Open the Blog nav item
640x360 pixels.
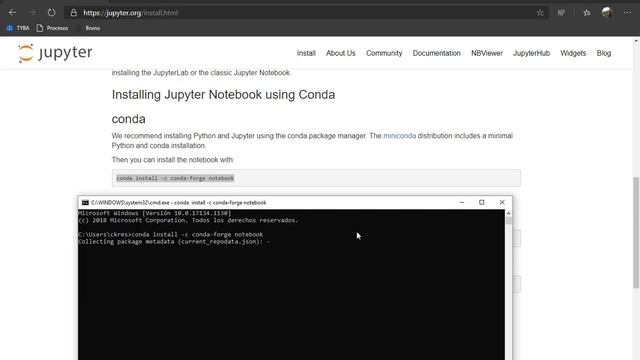[x=604, y=53]
